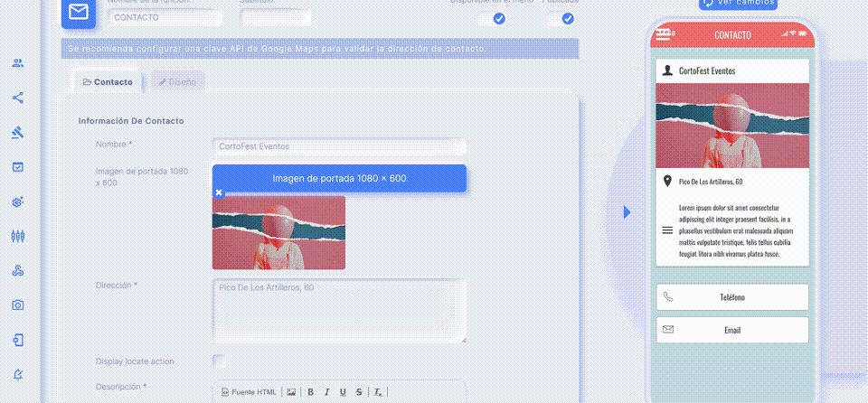Enable the Display locate action checkbox
868x403 pixels.
[219, 361]
